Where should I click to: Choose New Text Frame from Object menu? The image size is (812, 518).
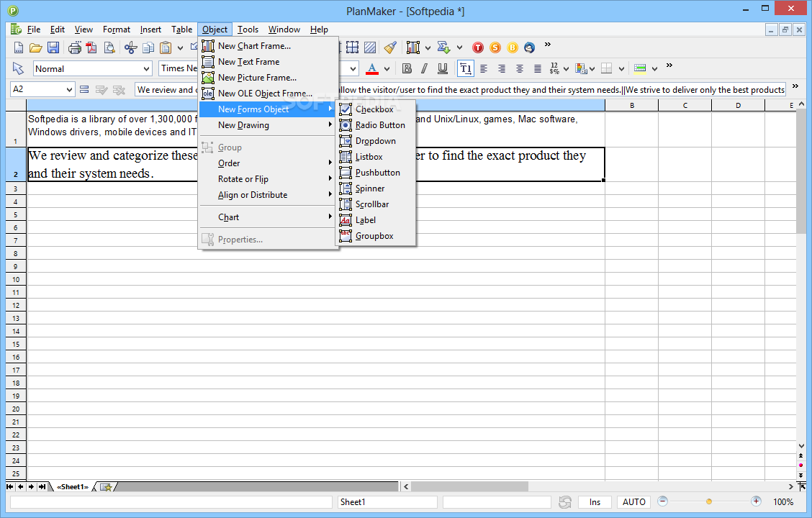click(269, 62)
